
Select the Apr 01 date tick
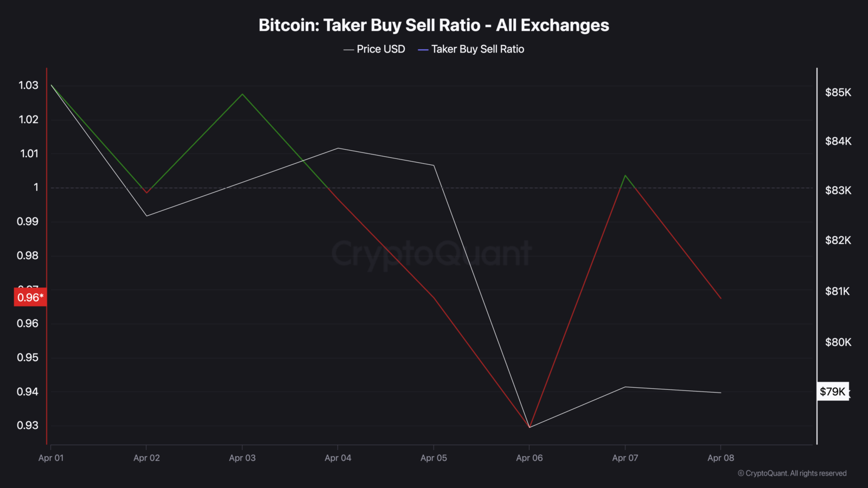51,458
